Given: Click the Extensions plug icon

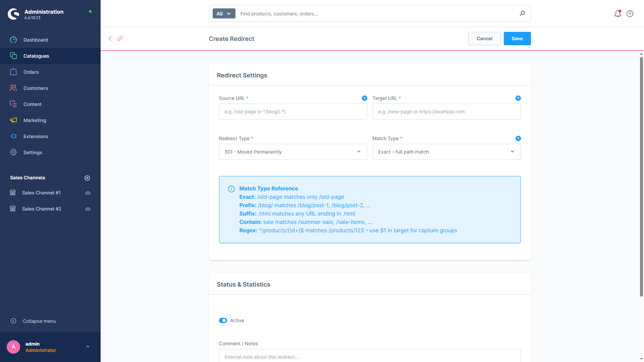Looking at the screenshot, I should tap(13, 136).
